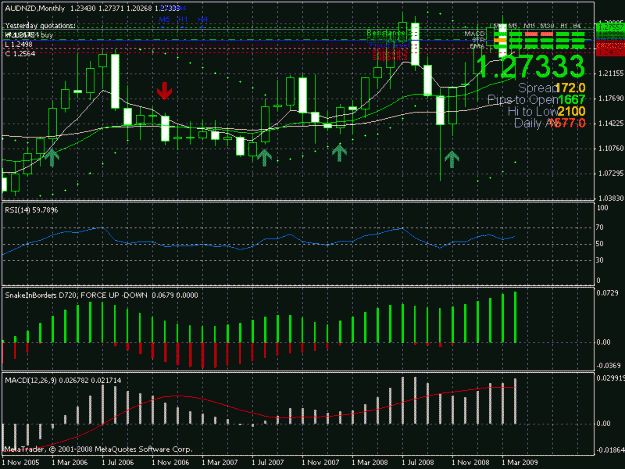Image resolution: width=625 pixels, height=469 pixels.
Task: Click the MACD(12,26,9) indicator label
Action: (x=63, y=381)
